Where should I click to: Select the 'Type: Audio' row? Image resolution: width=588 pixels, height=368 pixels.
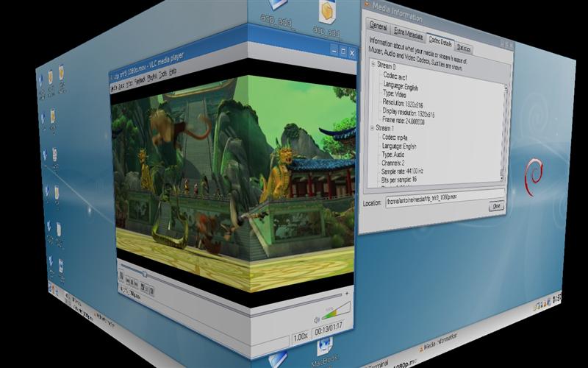coord(393,155)
